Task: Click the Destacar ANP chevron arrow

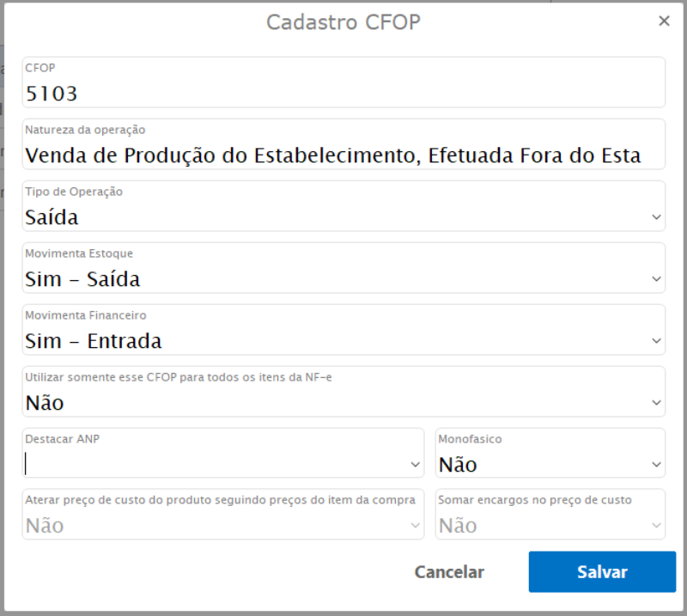Action: coord(415,465)
